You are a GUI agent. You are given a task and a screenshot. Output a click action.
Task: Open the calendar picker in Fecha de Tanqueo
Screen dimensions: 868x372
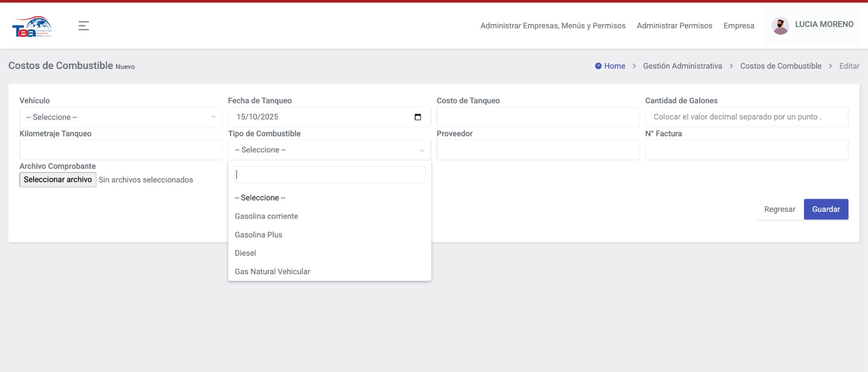pos(418,117)
